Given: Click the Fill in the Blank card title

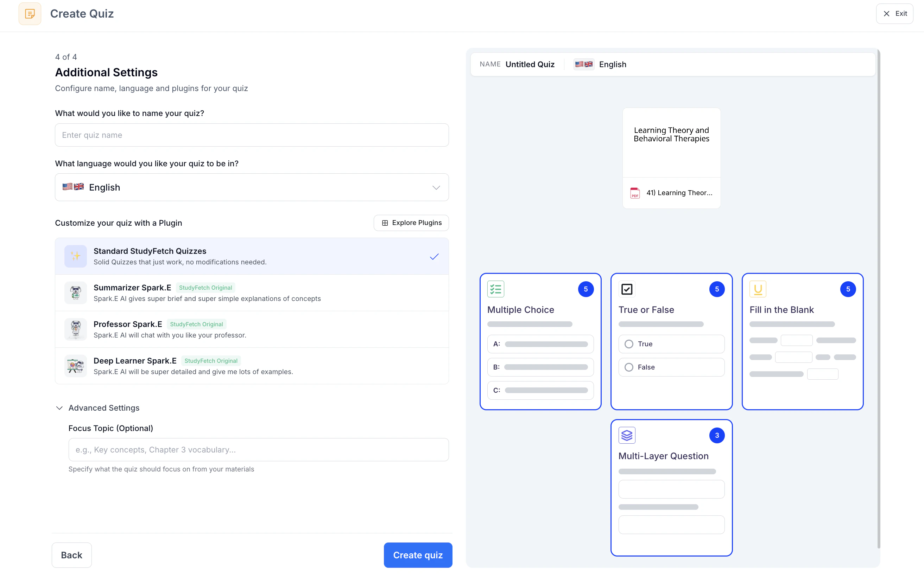Looking at the screenshot, I should point(781,310).
